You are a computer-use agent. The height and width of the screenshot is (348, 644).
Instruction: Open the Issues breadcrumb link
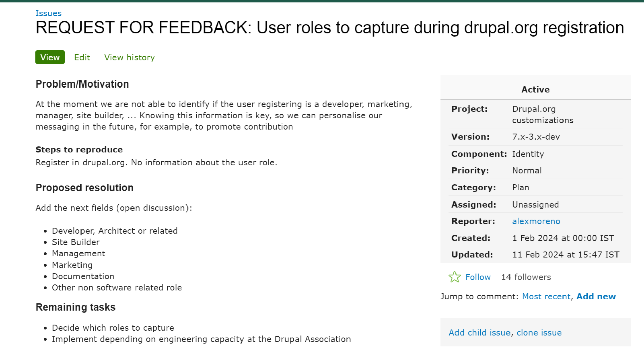click(x=49, y=13)
